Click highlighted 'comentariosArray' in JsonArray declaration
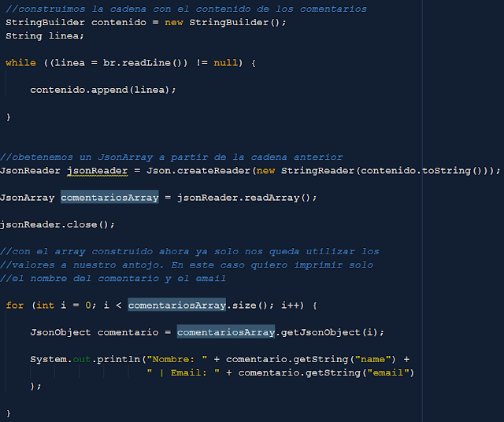 109,198
